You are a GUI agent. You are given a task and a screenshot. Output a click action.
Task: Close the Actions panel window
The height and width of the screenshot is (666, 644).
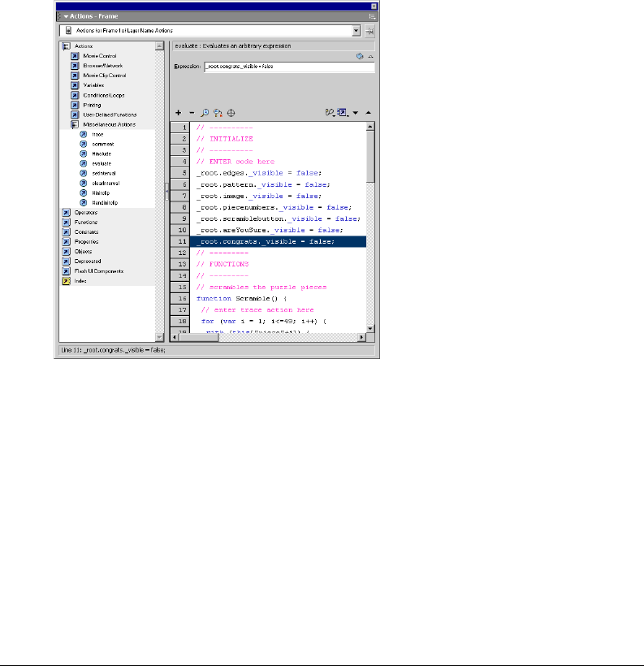(374, 6)
